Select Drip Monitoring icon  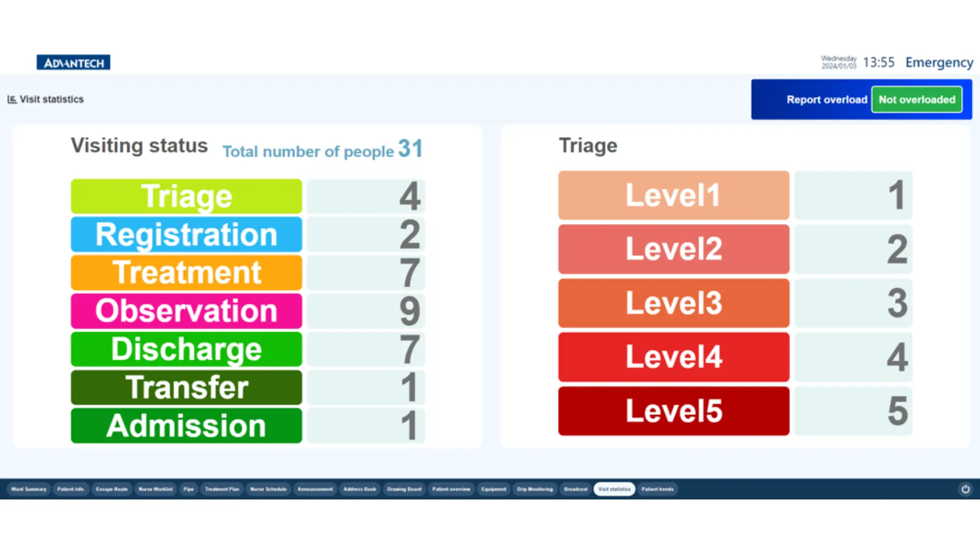coord(534,489)
